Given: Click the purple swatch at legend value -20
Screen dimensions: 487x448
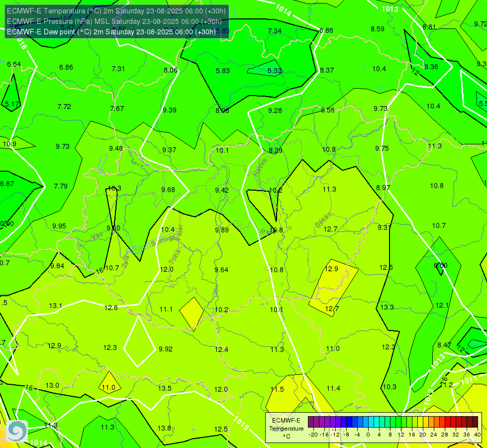Looking at the screenshot, I should pyautogui.click(x=311, y=422).
